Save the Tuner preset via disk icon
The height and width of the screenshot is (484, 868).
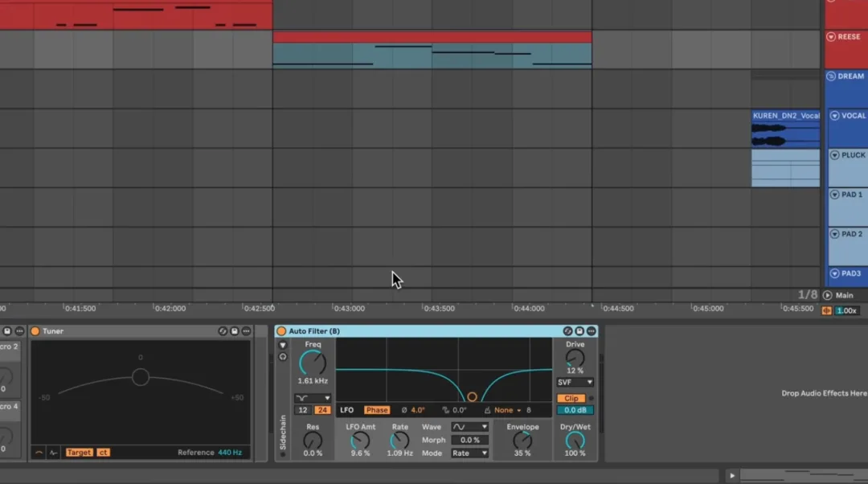[x=234, y=331]
